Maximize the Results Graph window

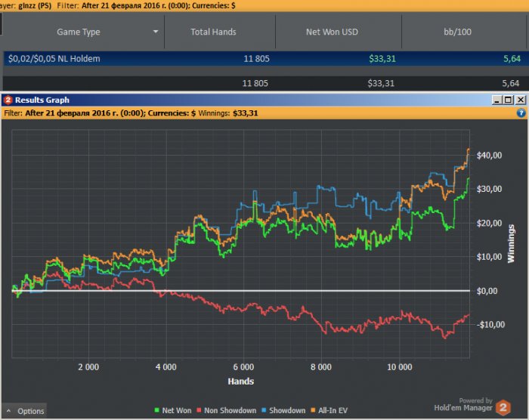pos(508,100)
